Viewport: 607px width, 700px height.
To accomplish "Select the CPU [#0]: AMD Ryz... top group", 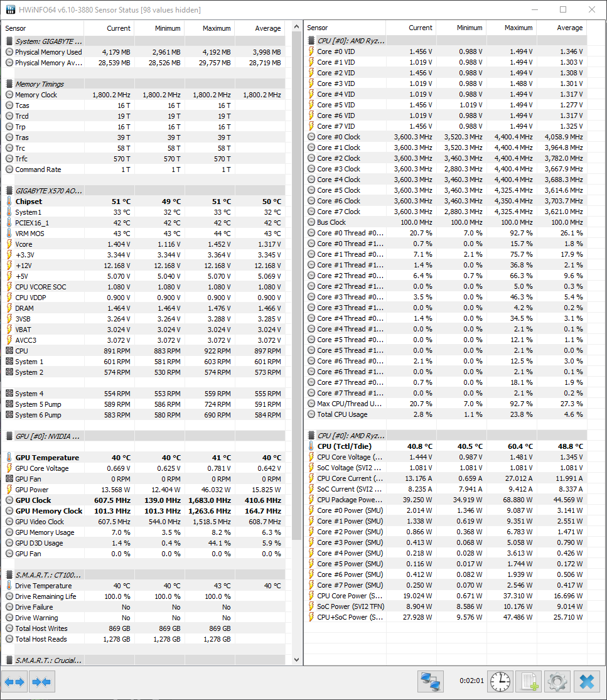I will point(446,41).
